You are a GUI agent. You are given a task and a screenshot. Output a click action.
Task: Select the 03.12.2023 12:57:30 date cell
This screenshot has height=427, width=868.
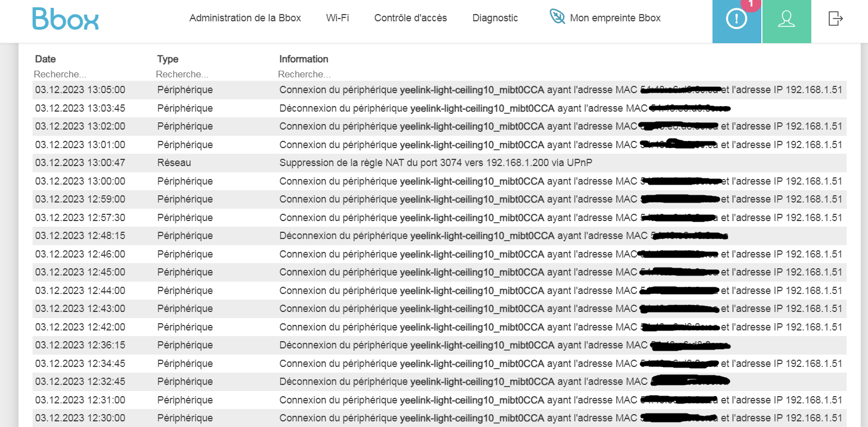(x=80, y=218)
